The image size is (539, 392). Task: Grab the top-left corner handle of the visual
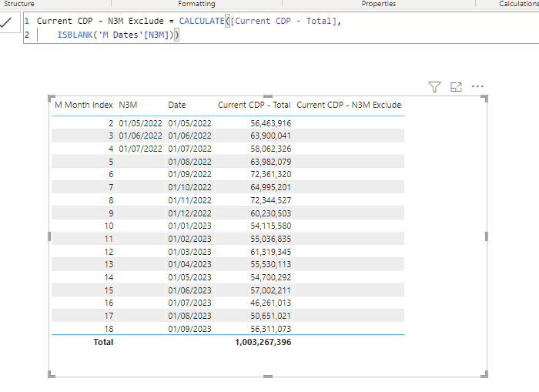click(52, 99)
